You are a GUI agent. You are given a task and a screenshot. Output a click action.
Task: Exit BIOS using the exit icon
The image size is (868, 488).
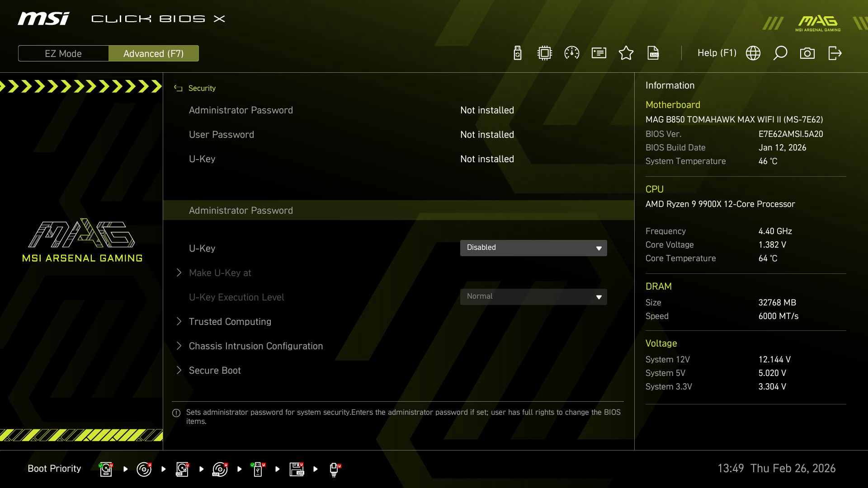(834, 53)
